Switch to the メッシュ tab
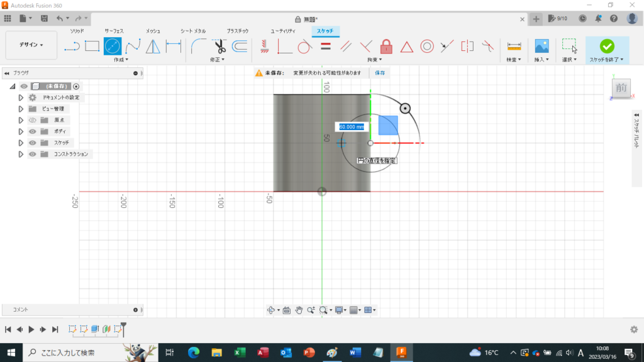 pyautogui.click(x=153, y=31)
